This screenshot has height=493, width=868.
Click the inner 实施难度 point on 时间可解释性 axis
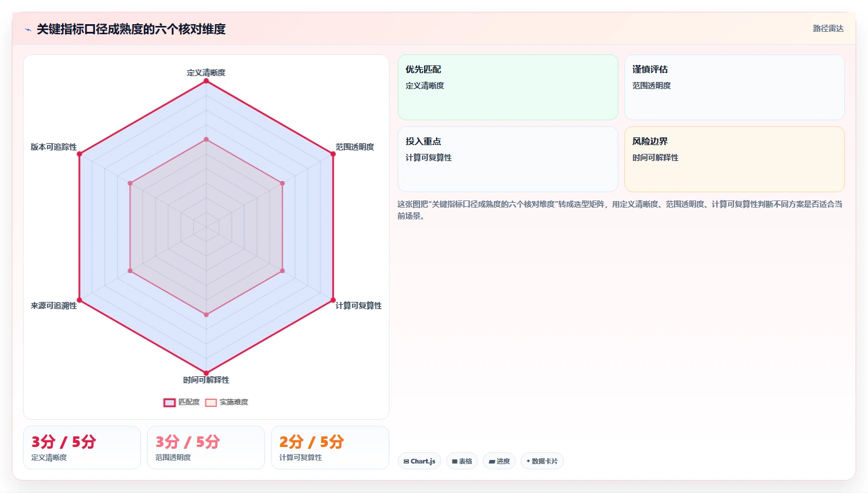[206, 315]
